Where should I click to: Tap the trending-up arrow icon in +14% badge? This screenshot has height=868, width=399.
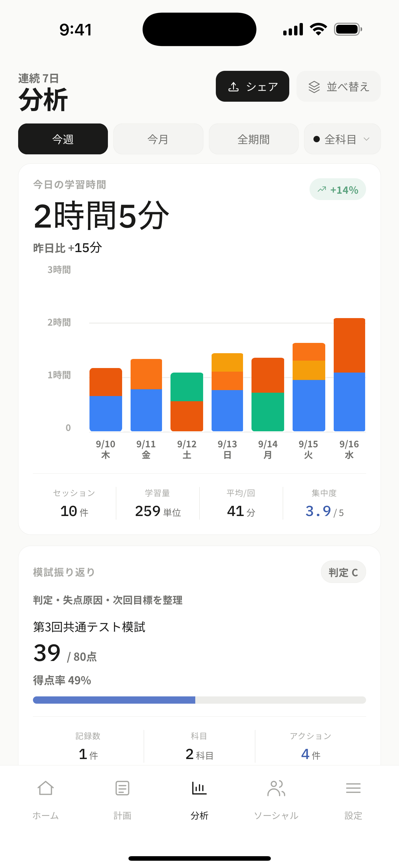tap(322, 189)
